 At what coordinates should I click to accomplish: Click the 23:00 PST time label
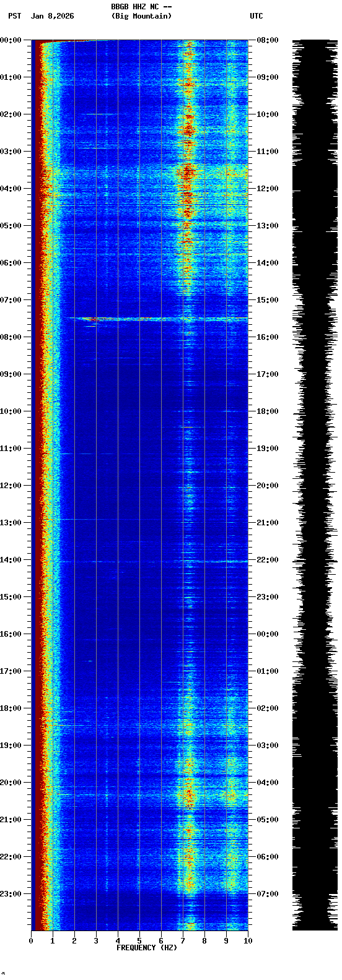pyautogui.click(x=11, y=894)
